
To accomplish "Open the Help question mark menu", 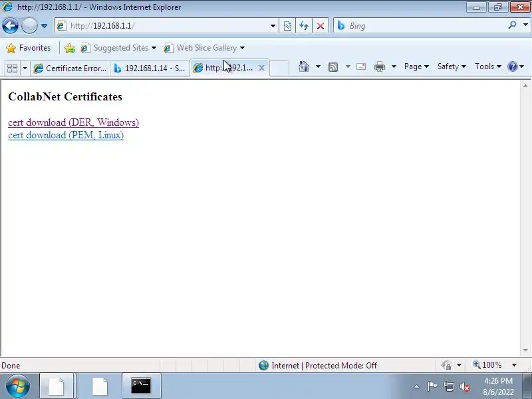I will (x=516, y=66).
